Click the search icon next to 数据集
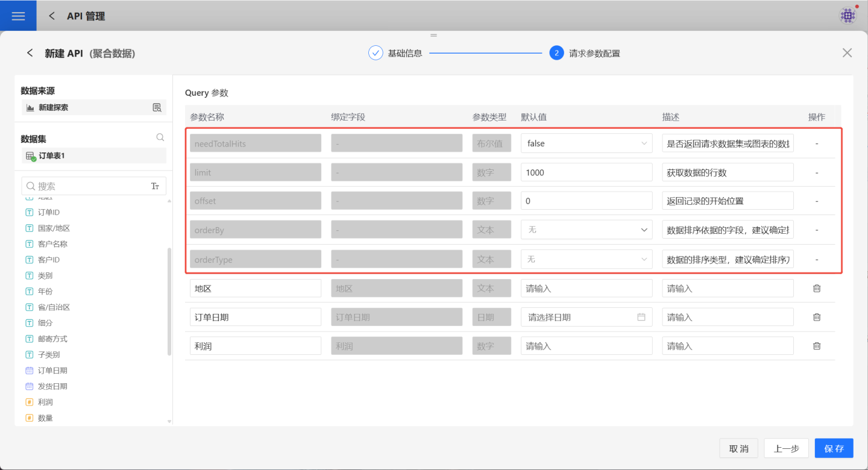Screen dimensions: 868x470 click(160, 137)
